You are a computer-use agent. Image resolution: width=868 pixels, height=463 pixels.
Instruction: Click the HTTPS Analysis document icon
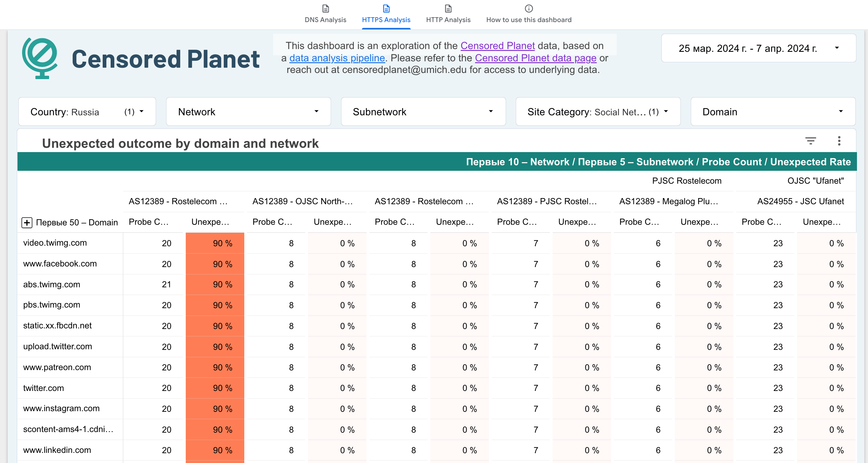386,8
